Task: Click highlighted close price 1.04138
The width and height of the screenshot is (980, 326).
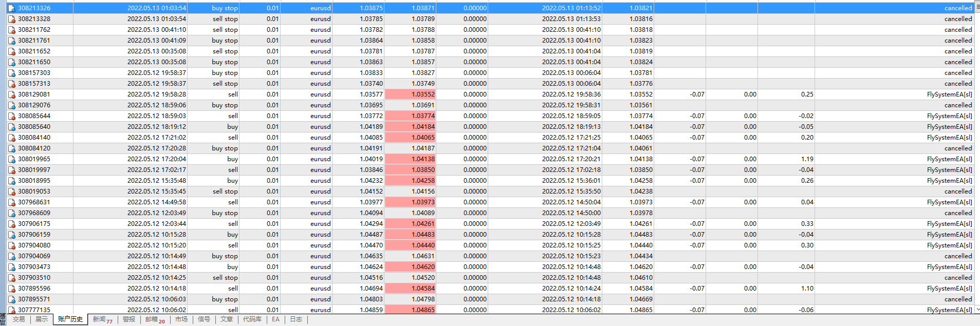Action: 410,159
